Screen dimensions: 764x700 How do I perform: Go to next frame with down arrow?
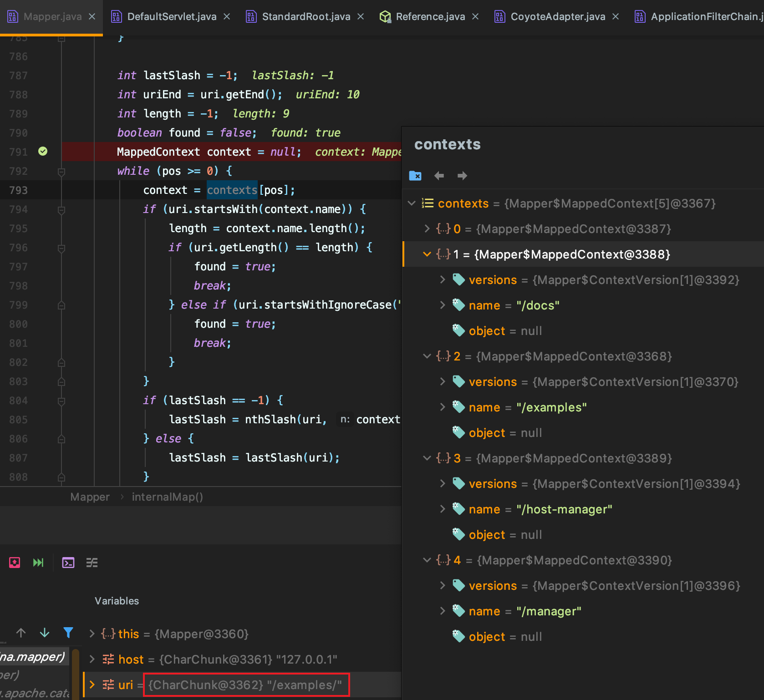45,633
